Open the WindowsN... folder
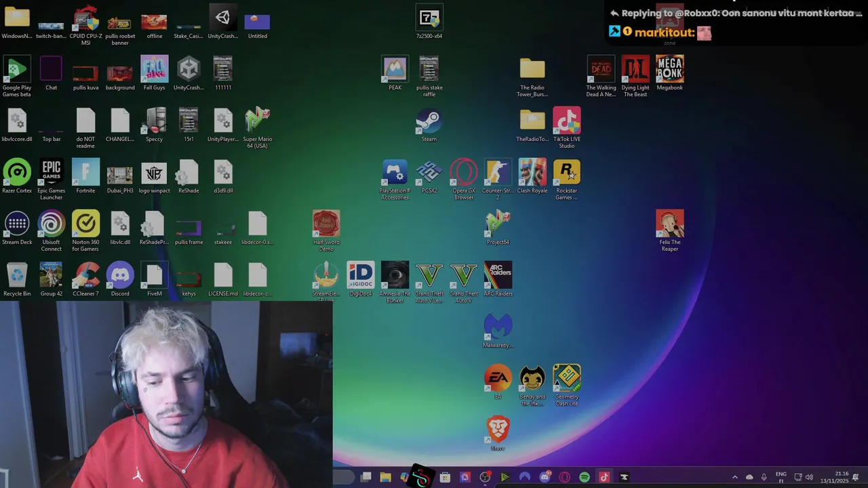Screen dimensions: 868x488 (x=17, y=23)
